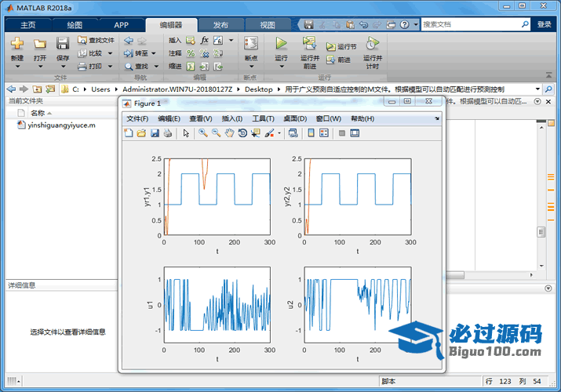Click Open File icon in Figure 1 toolbar

(x=141, y=133)
